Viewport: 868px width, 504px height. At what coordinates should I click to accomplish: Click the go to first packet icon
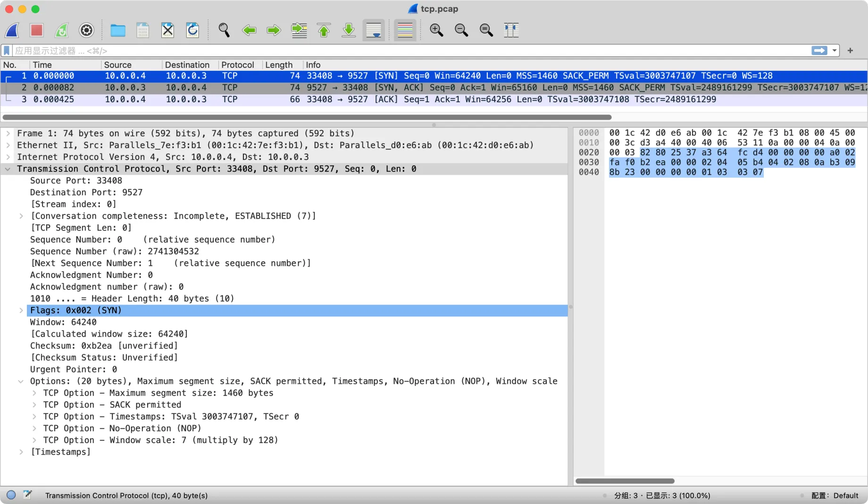coord(324,31)
